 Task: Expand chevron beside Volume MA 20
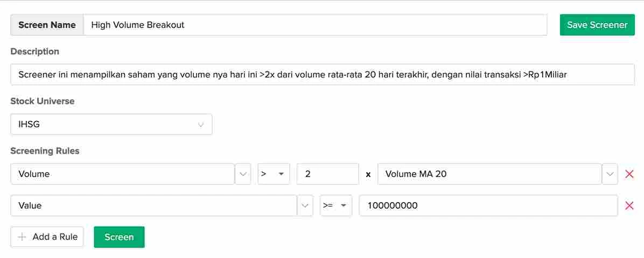pyautogui.click(x=610, y=174)
